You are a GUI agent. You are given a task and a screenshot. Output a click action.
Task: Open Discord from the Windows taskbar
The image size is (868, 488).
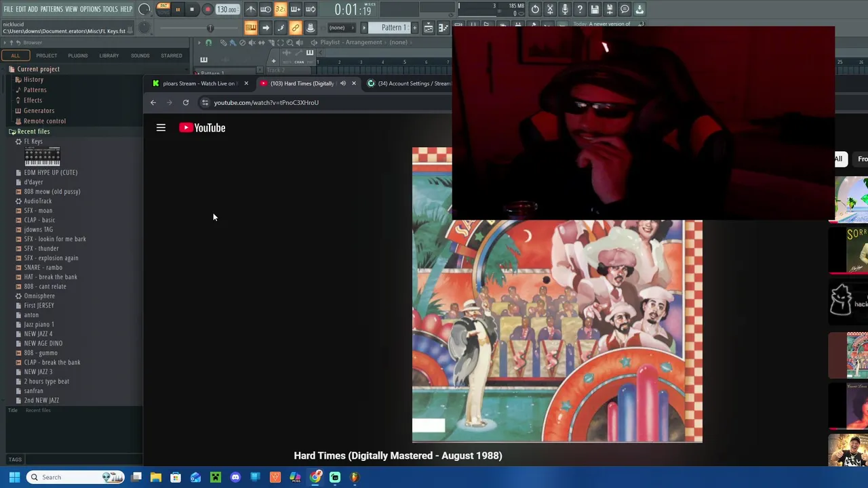point(235,477)
